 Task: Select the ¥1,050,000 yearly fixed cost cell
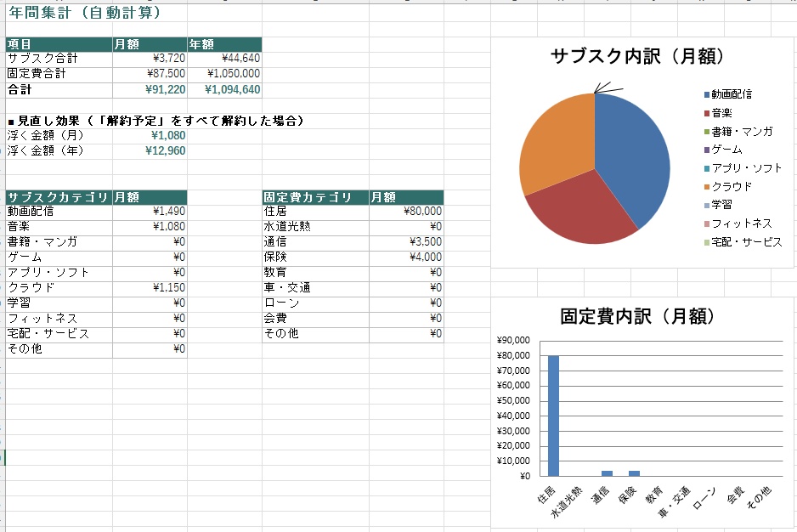224,74
